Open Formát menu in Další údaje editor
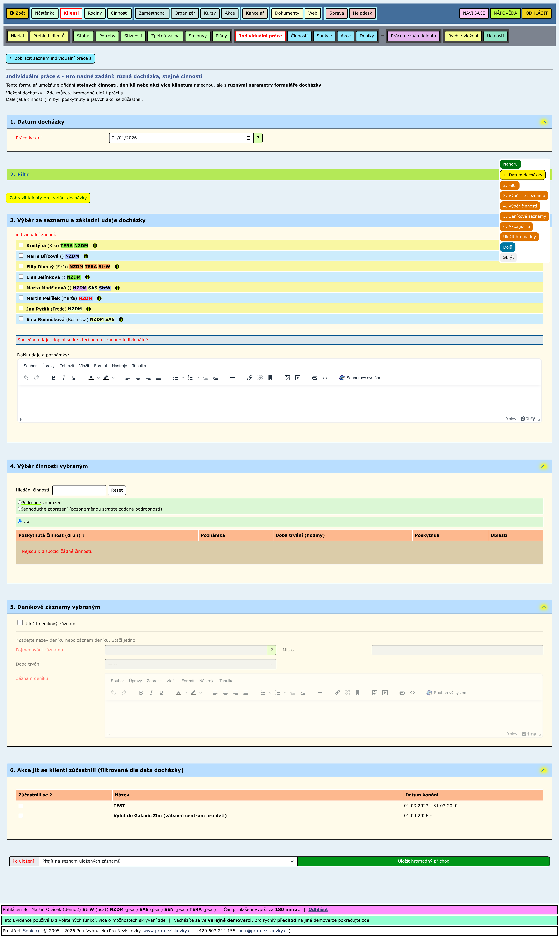Screen dimensions: 560x943 100,366
